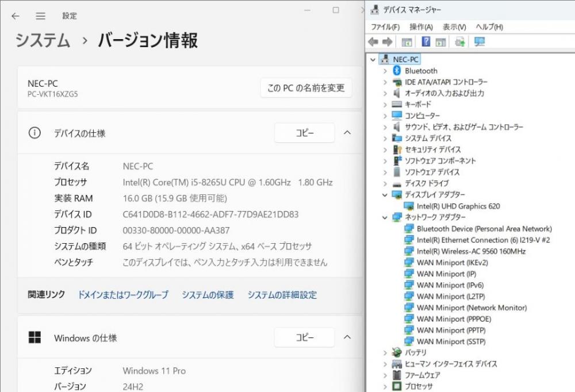Open the ヘルプ(H) menu
The height and width of the screenshot is (392, 575).
[489, 27]
